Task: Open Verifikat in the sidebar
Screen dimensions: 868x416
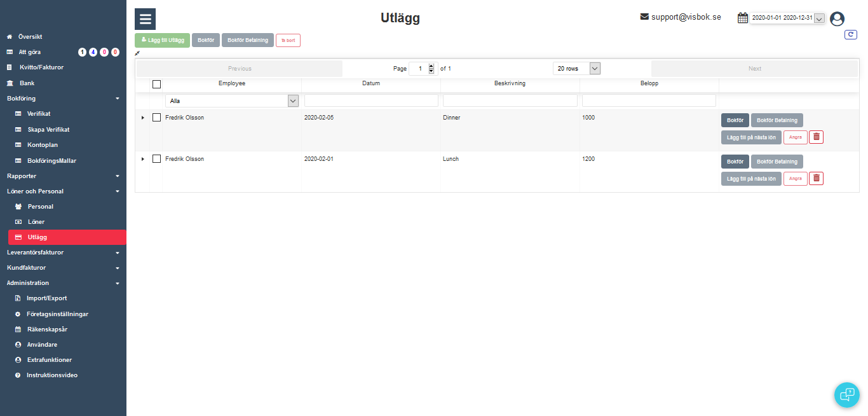Action: click(38, 114)
